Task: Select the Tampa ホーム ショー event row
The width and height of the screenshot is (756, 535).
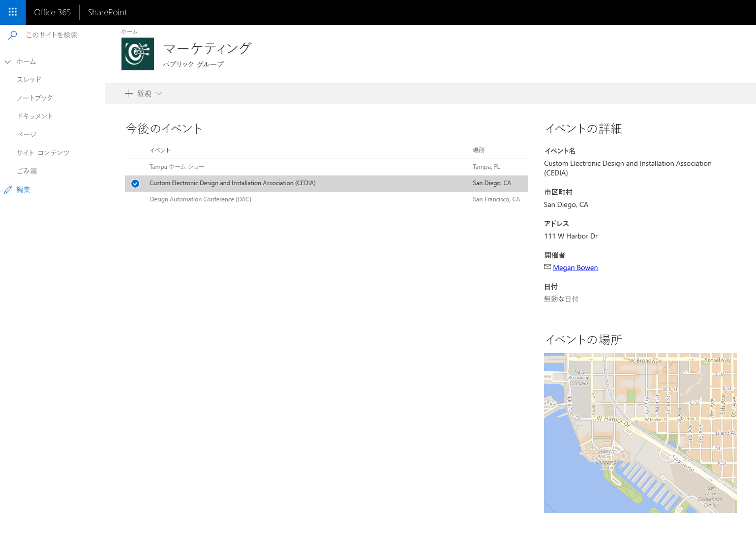Action: (326, 167)
